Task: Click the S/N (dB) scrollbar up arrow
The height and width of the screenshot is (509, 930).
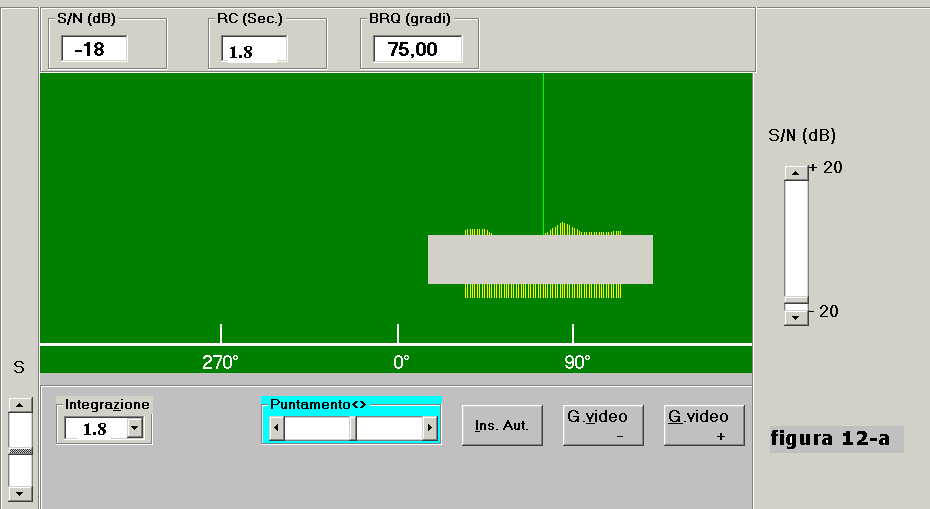Action: pyautogui.click(x=796, y=173)
